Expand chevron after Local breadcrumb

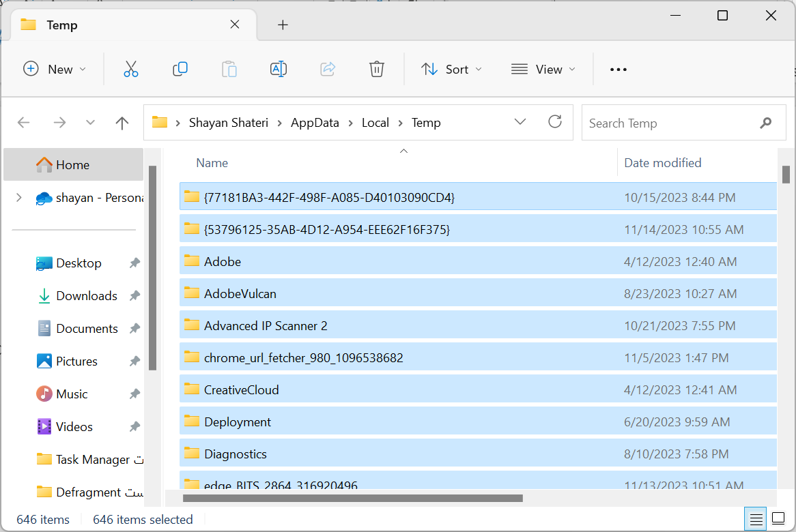(400, 123)
